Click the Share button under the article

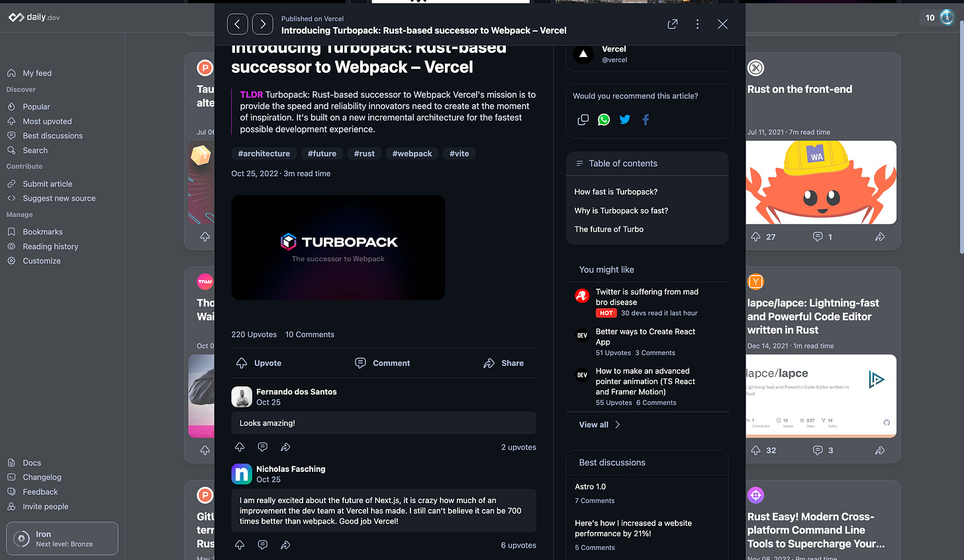point(504,363)
